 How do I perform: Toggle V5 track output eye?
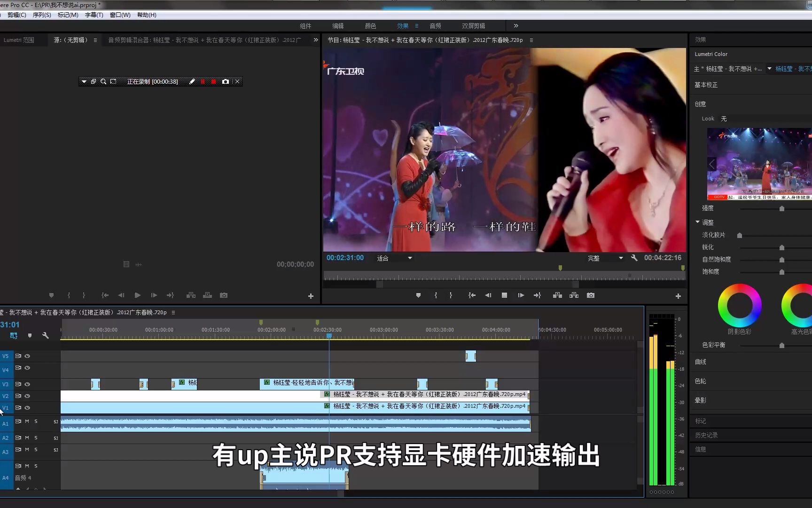[x=27, y=356]
